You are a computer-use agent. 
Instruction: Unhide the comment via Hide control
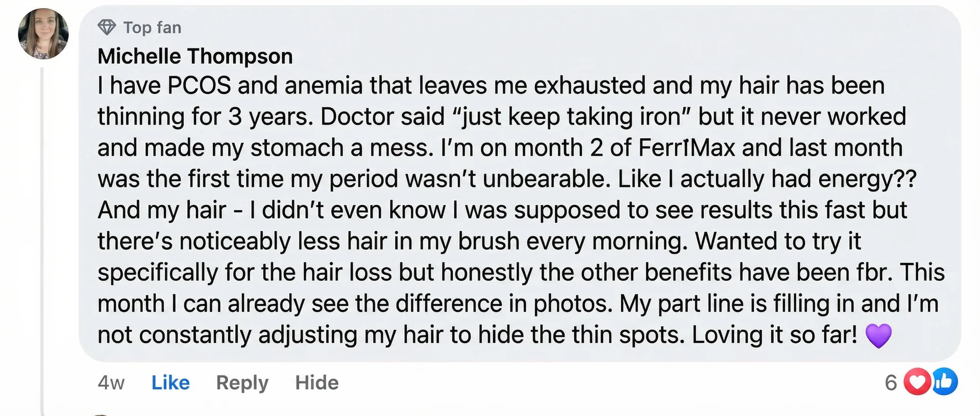[x=316, y=382]
